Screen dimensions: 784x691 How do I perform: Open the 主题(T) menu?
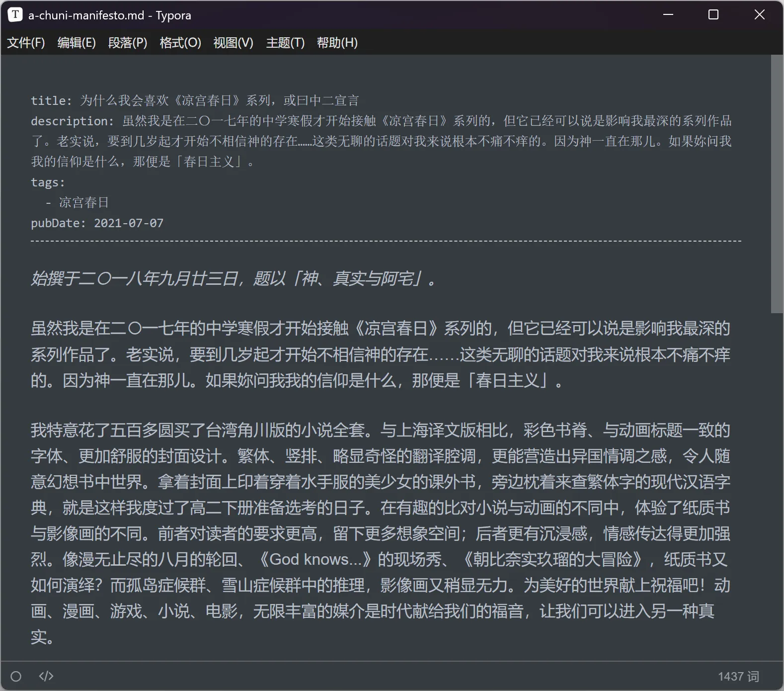pyautogui.click(x=285, y=43)
